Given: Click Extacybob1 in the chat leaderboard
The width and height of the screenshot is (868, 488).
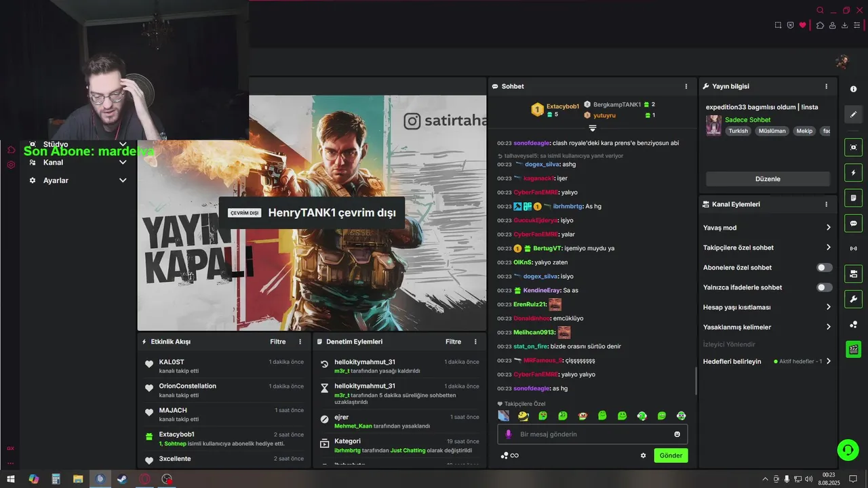Looking at the screenshot, I should [563, 106].
